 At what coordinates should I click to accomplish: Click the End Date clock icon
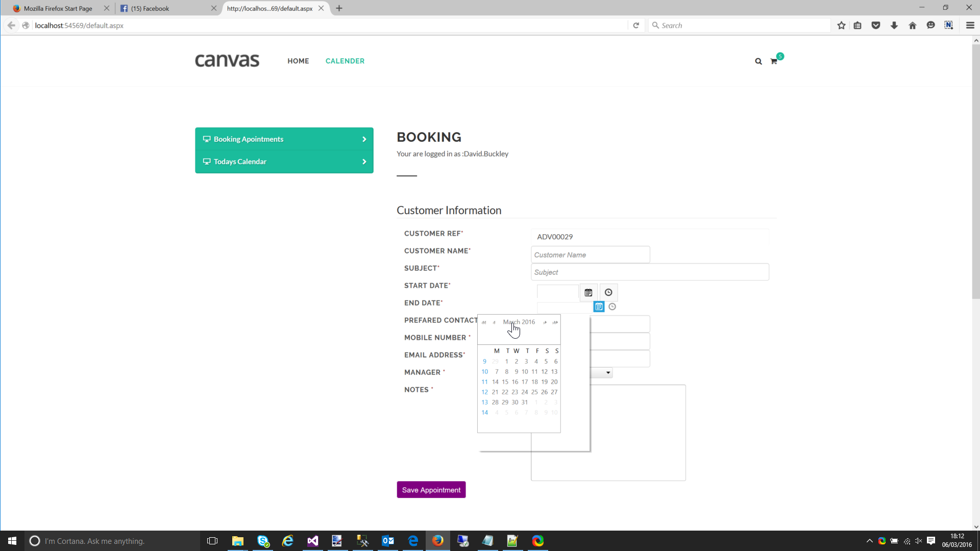[612, 307]
